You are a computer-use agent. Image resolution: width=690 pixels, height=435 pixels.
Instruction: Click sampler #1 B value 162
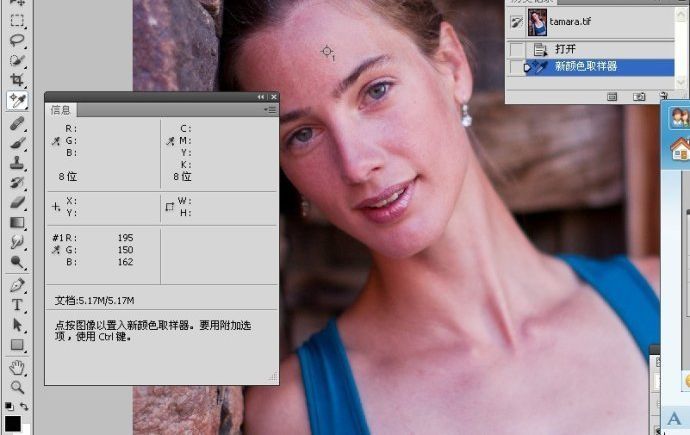coord(125,262)
